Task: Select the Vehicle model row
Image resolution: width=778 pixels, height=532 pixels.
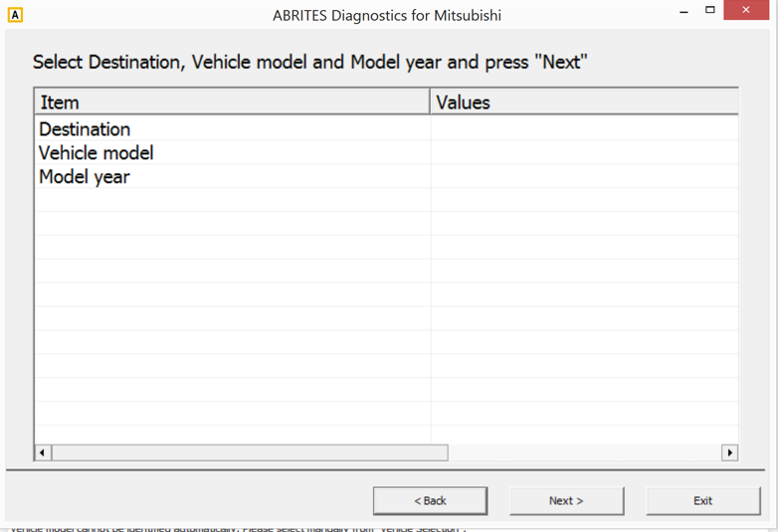Action: pos(387,153)
